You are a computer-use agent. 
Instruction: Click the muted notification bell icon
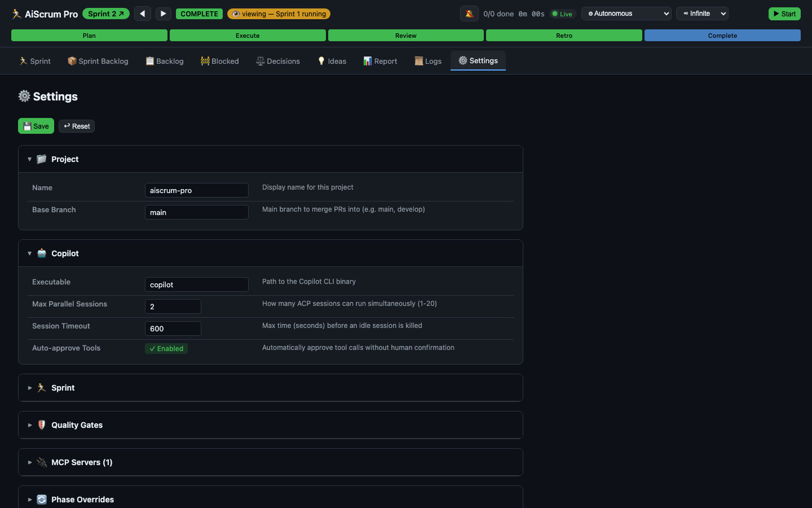pyautogui.click(x=469, y=14)
